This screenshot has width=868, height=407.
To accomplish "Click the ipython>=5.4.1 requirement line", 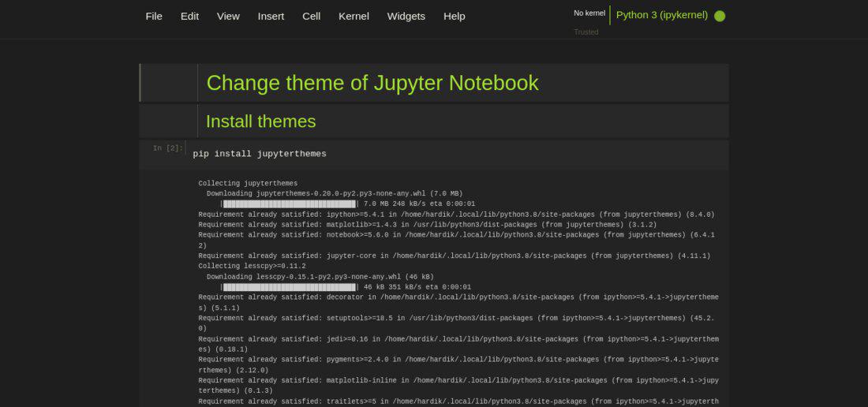I will pyautogui.click(x=456, y=215).
